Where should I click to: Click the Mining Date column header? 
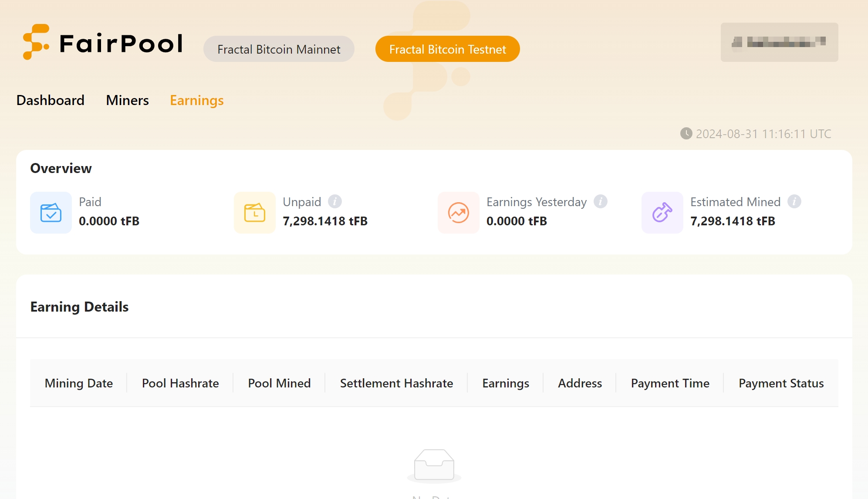(79, 383)
